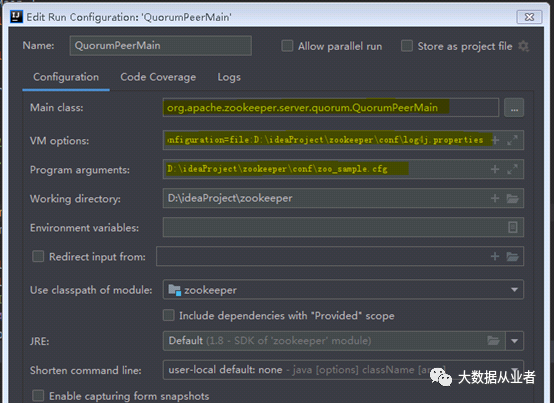The width and height of the screenshot is (554, 403).
Task: Click plus icon in Redirect input field
Action: point(495,256)
